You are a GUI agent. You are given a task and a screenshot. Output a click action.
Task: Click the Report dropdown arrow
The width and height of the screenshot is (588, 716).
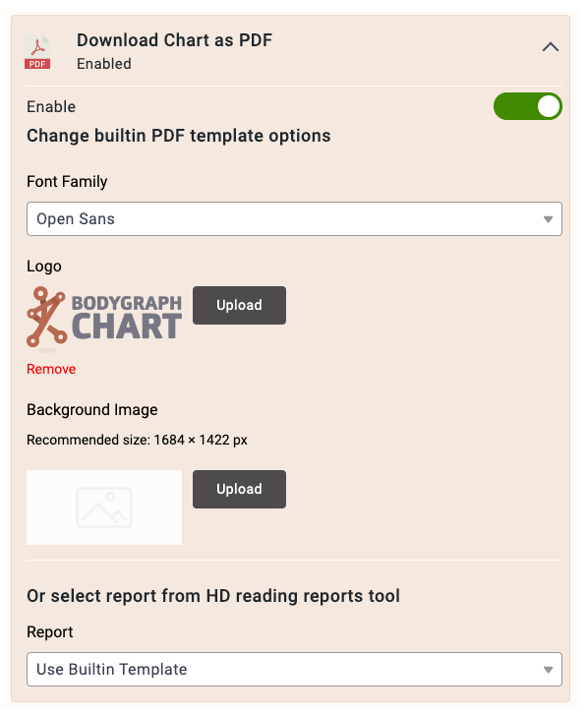(549, 670)
